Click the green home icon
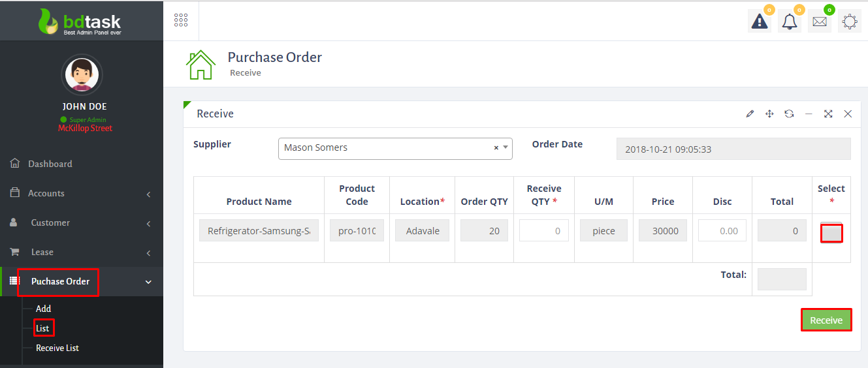The height and width of the screenshot is (368, 868). [x=201, y=65]
